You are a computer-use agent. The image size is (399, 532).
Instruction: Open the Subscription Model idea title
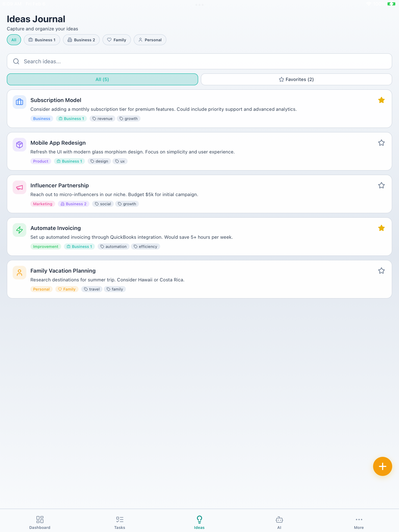pyautogui.click(x=56, y=100)
